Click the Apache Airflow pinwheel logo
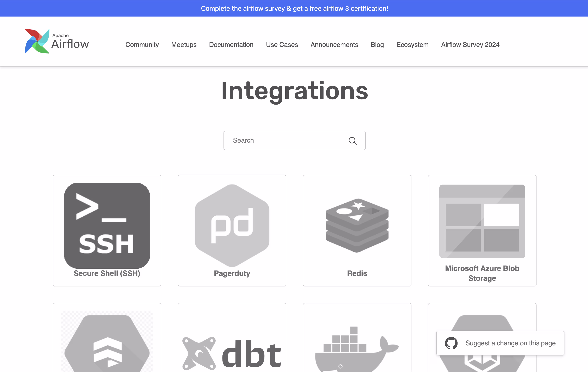This screenshot has height=372, width=588. pos(37,41)
